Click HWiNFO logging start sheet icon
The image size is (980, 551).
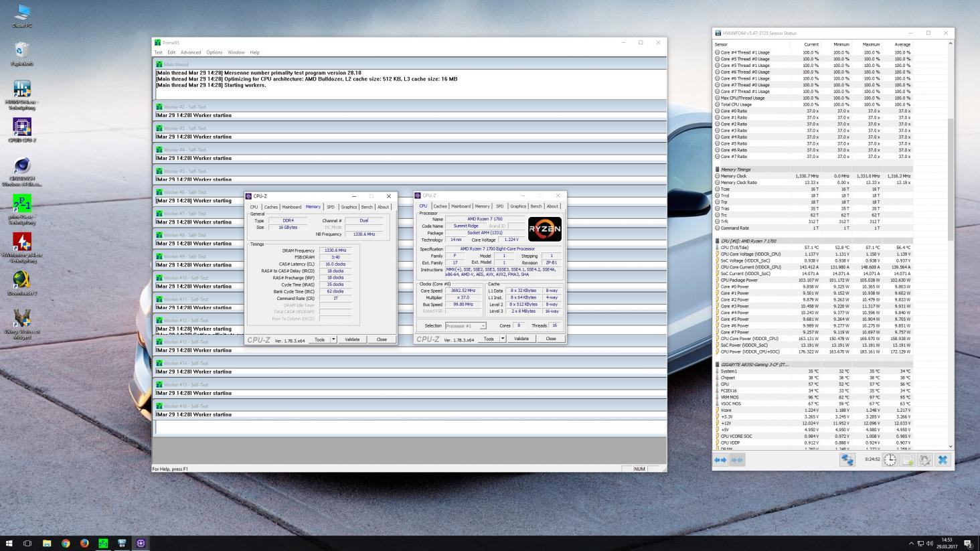[x=907, y=460]
